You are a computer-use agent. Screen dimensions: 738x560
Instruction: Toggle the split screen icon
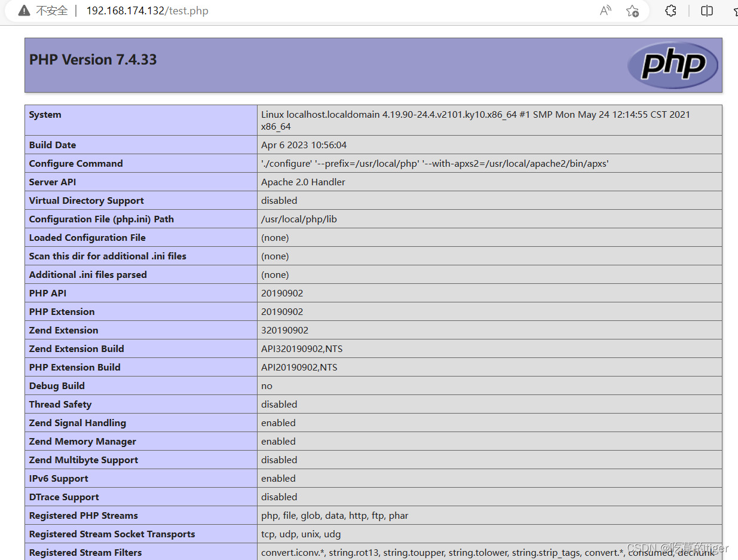click(707, 11)
